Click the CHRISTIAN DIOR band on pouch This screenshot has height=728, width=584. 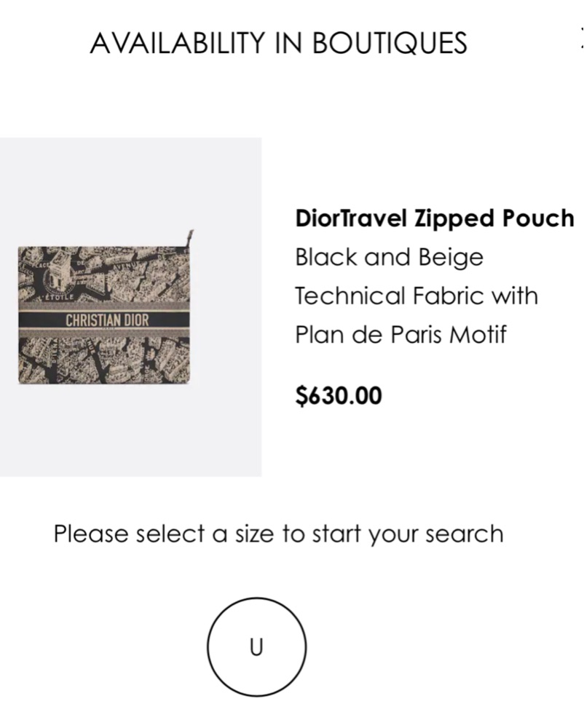click(x=106, y=320)
